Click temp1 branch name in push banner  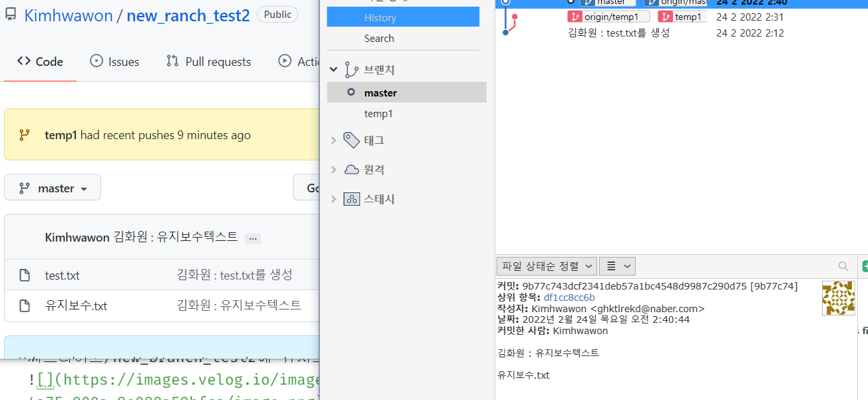[61, 135]
